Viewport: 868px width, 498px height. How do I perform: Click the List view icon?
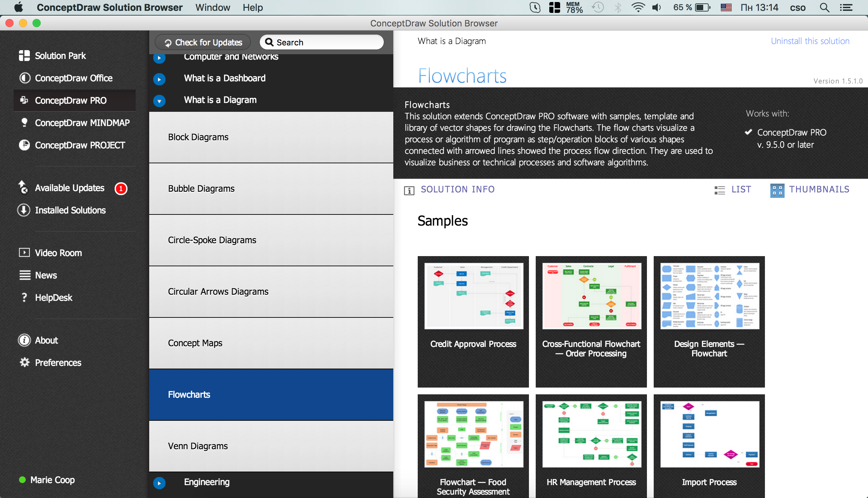click(719, 190)
